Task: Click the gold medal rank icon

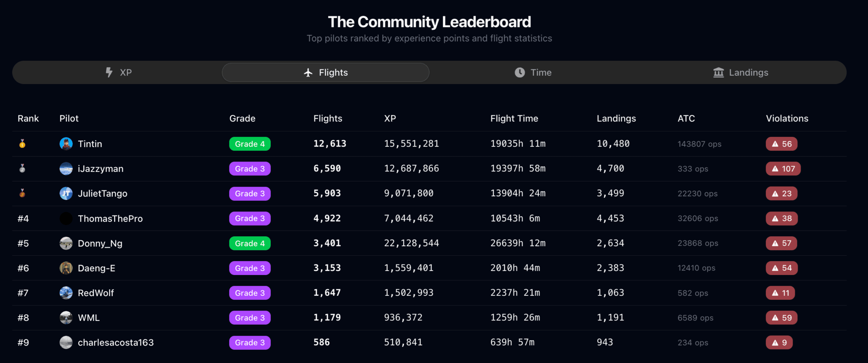Action: click(22, 144)
